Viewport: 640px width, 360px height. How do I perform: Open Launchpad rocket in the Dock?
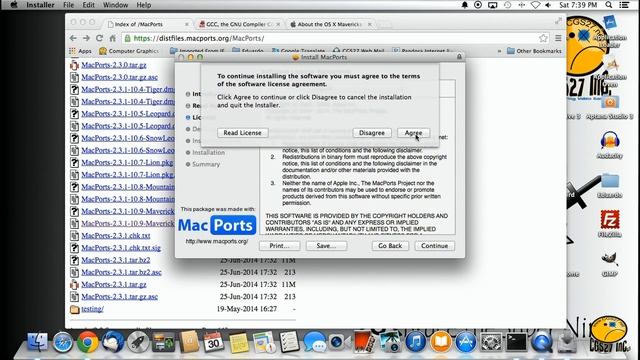[x=138, y=342]
